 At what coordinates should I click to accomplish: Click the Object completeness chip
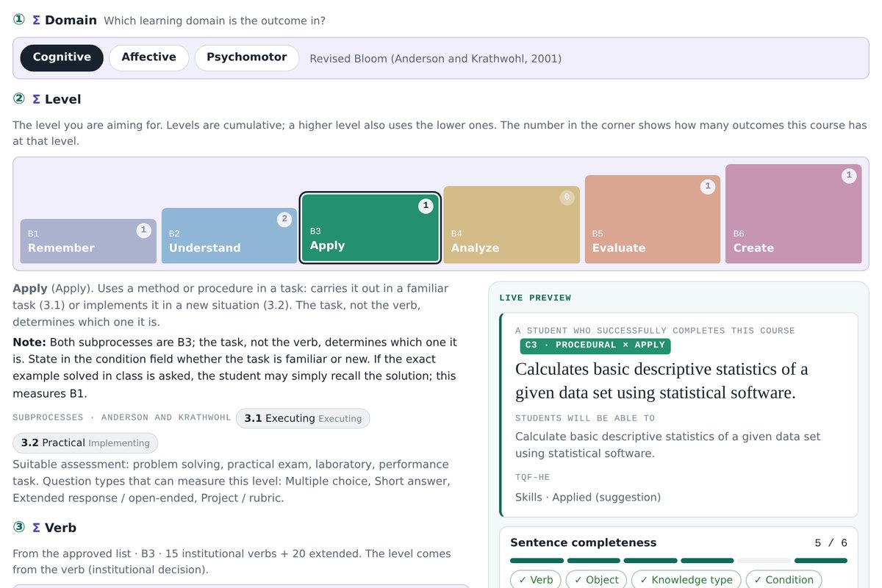click(596, 580)
